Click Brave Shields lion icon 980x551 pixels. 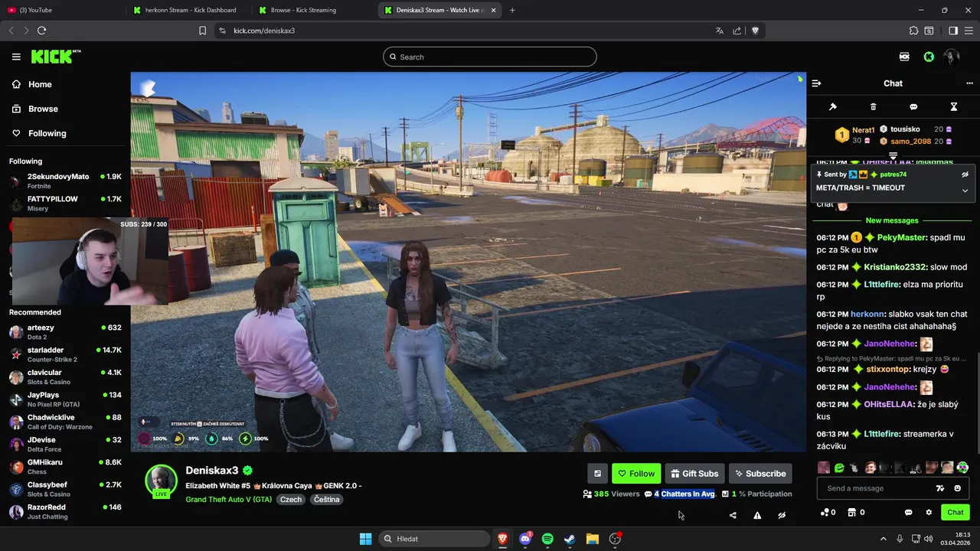point(755,31)
